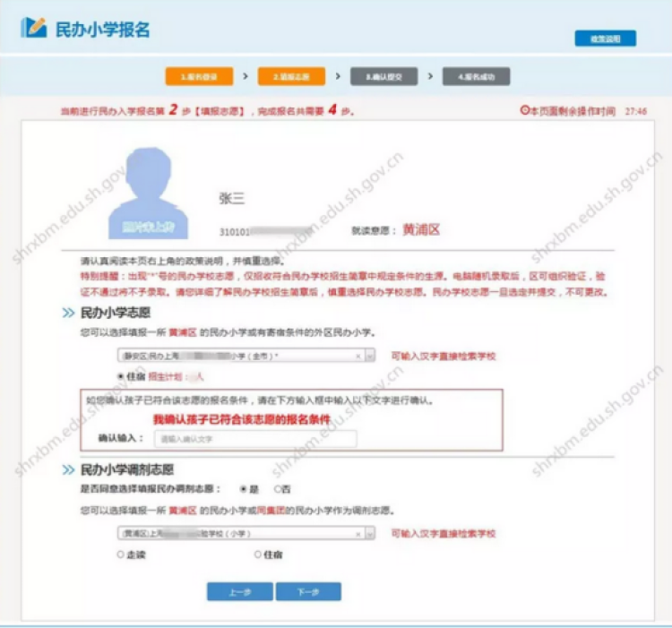Click the 上一步 button
This screenshot has width=672, height=628.
tap(239, 592)
